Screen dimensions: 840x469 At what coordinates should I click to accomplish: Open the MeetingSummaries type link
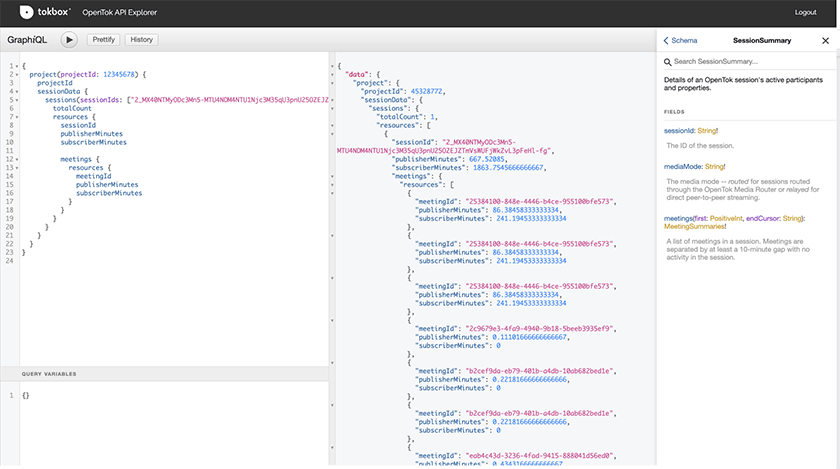pos(694,227)
